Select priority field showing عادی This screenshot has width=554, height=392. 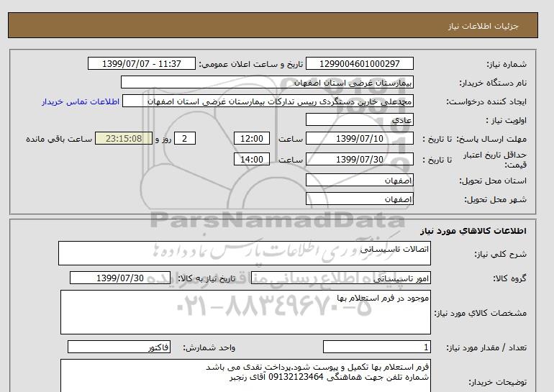(359, 119)
